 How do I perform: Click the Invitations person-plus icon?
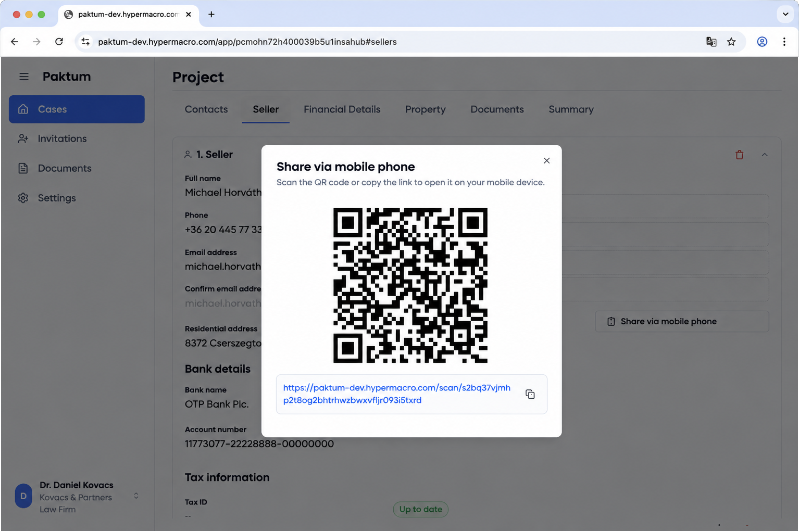[x=23, y=138]
